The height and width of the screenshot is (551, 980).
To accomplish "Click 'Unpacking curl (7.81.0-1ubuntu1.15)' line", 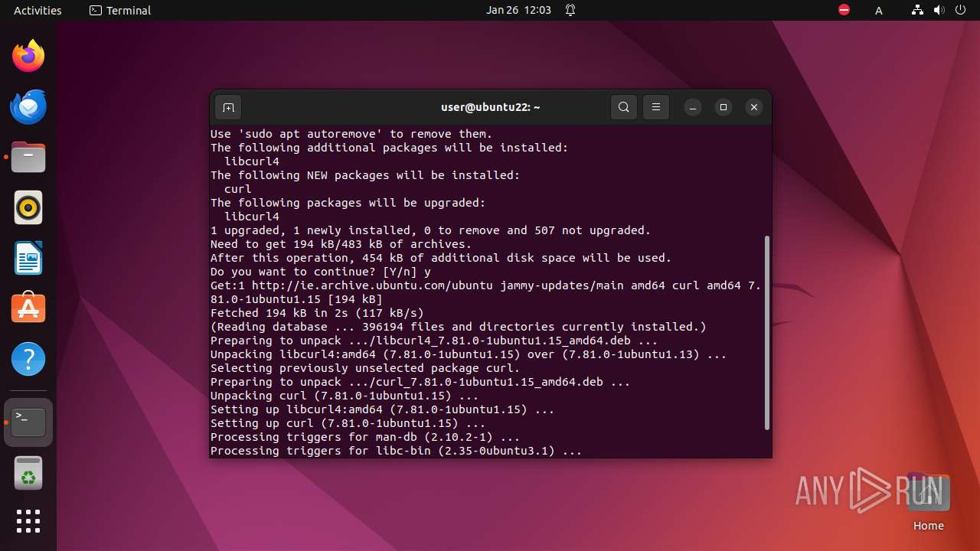I will (x=345, y=396).
